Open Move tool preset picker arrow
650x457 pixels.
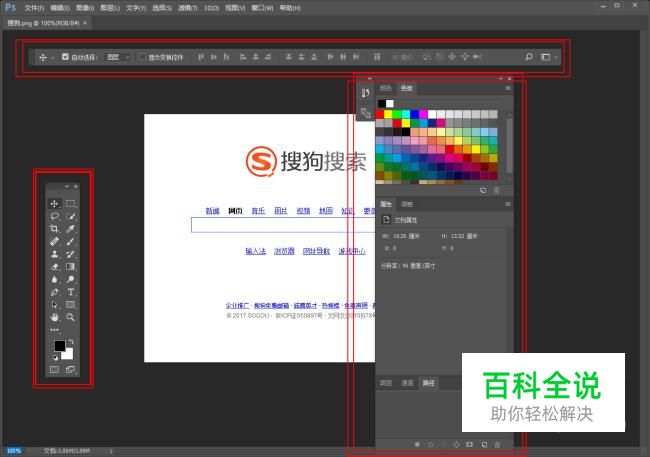pos(52,57)
